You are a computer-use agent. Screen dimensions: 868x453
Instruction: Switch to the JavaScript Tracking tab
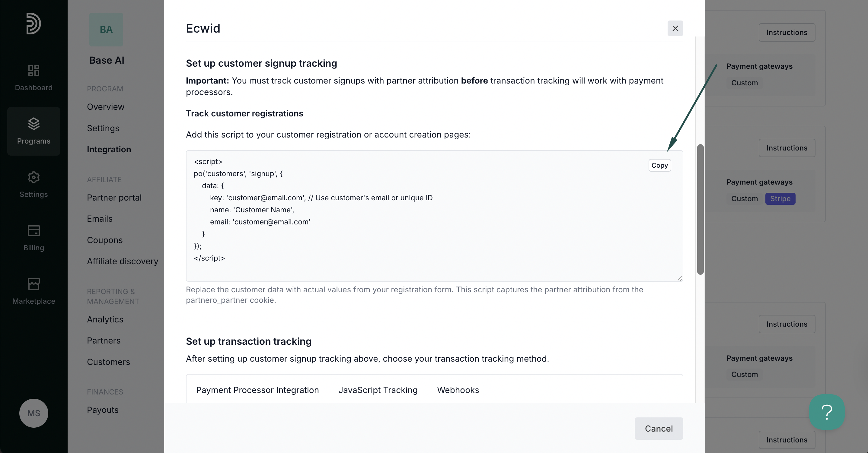[378, 390]
